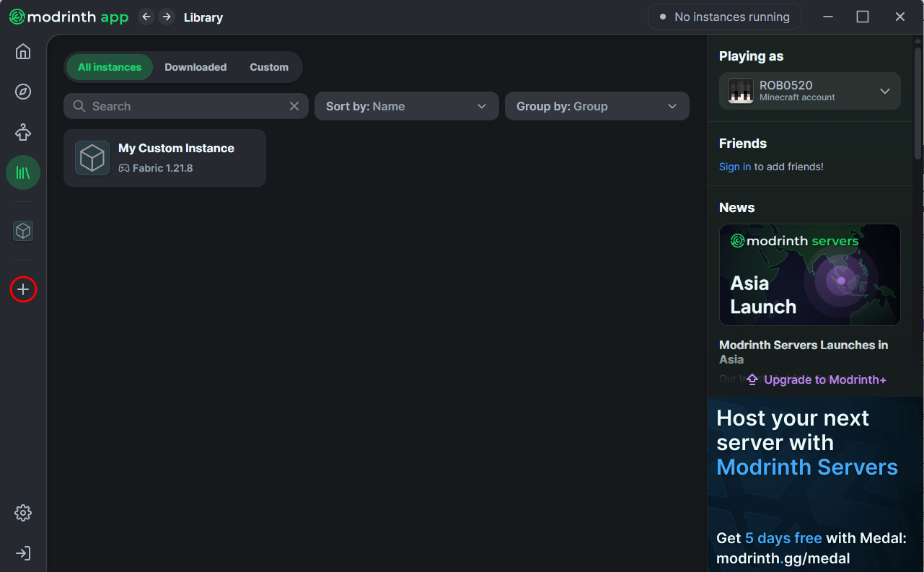Switch to the Custom tab
924x572 pixels.
[x=269, y=67]
